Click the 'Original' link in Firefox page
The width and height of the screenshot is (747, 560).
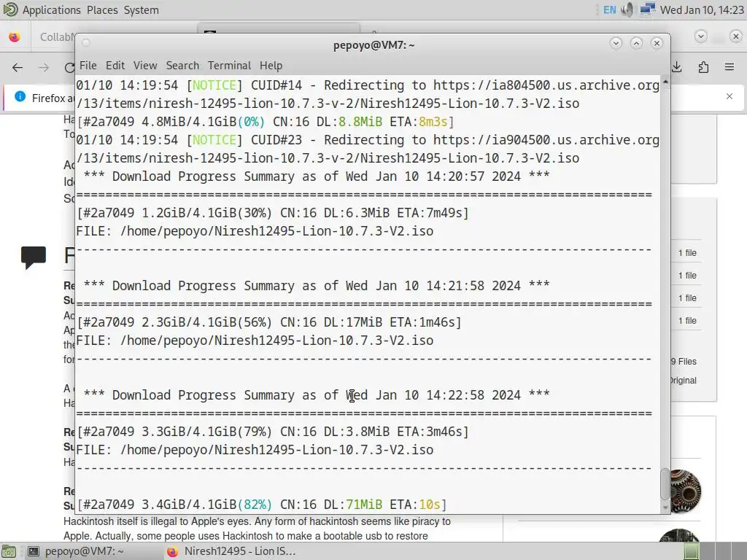[684, 381]
